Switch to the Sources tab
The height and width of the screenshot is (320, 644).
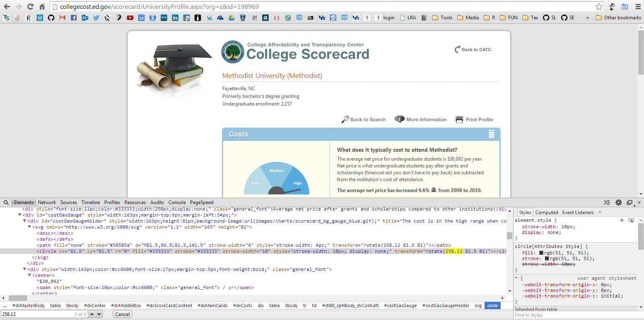tap(69, 202)
